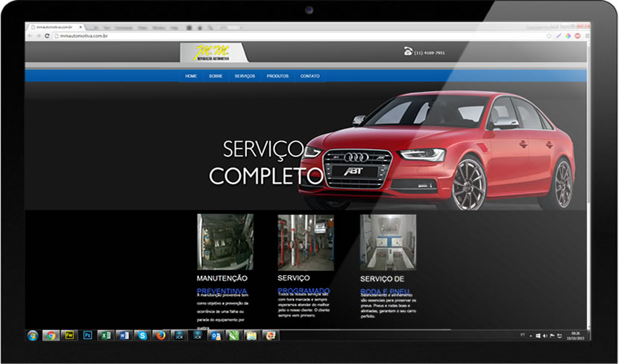Click MANUTENÇÃO heading
Viewport: 619px width, 364px height.
(221, 278)
